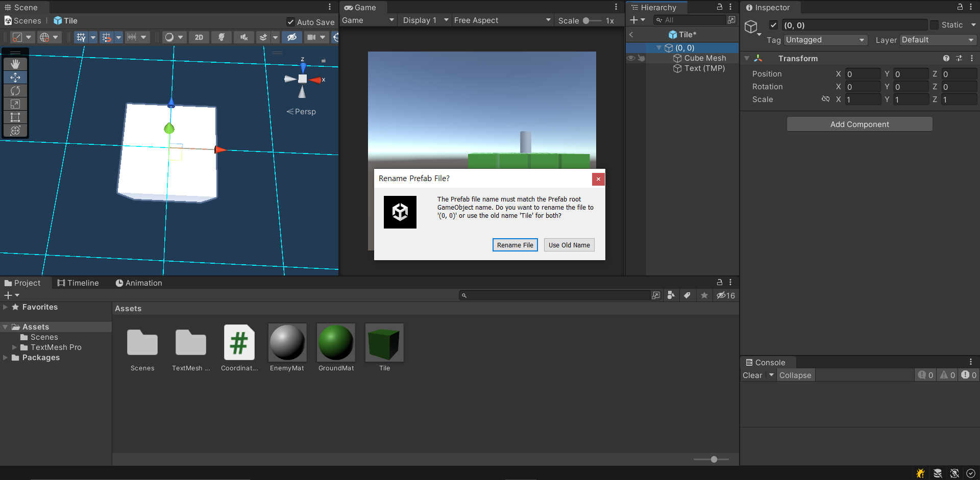Click the Hierarchy back arrow
This screenshot has height=480, width=980.
pos(631,35)
